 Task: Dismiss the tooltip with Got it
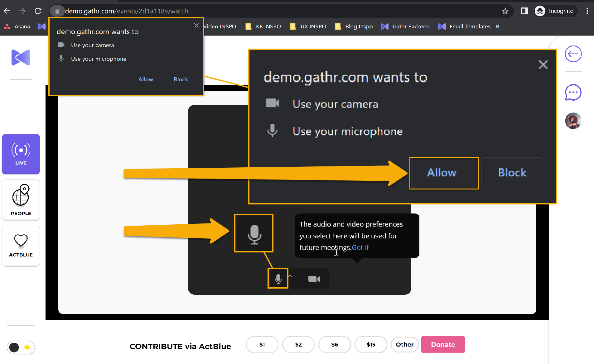click(360, 247)
